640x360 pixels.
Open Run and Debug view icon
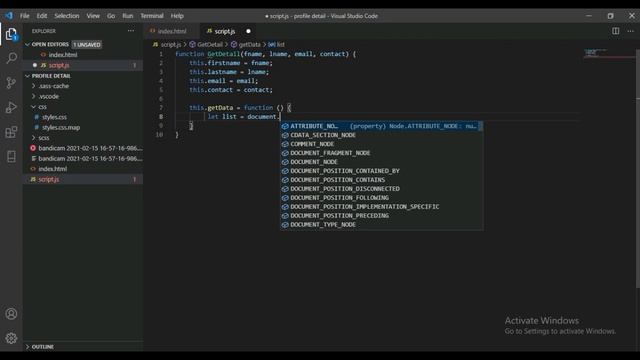tap(11, 107)
